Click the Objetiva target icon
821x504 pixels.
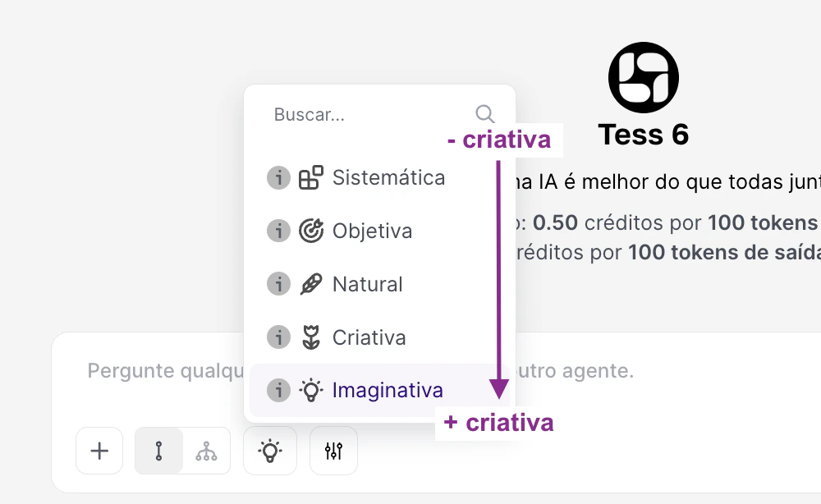(x=312, y=231)
